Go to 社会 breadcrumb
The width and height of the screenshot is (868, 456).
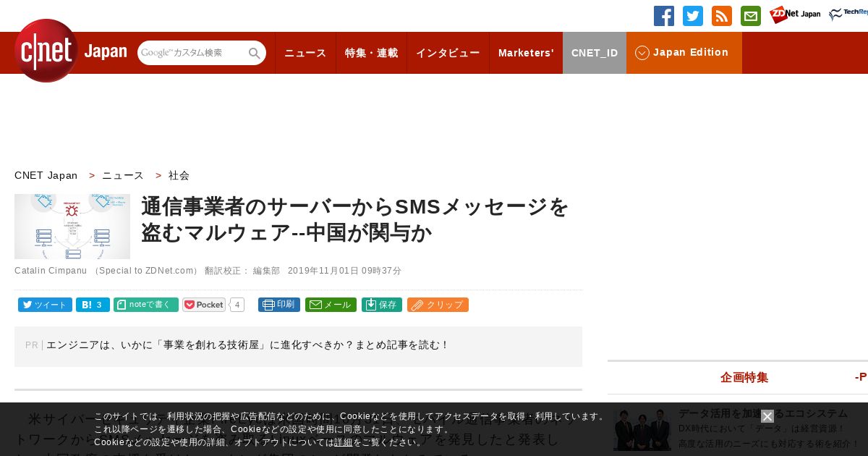tap(179, 175)
